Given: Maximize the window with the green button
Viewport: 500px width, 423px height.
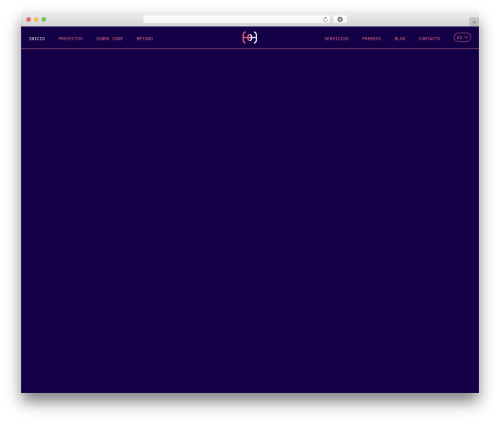Looking at the screenshot, I should (x=44, y=19).
